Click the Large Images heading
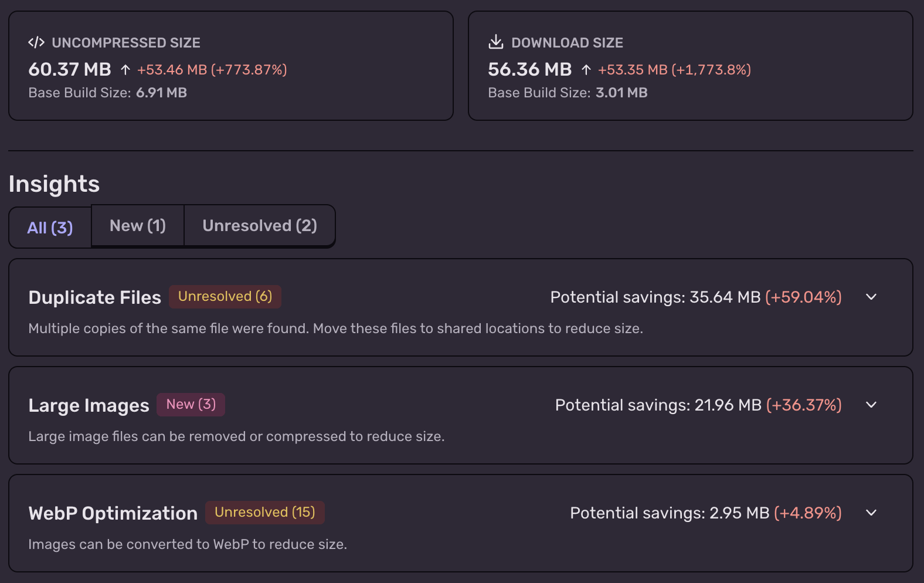This screenshot has height=583, width=924. coord(89,405)
